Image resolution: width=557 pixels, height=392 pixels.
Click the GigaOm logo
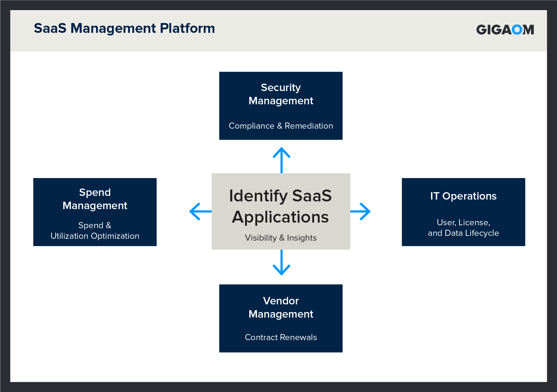point(505,29)
